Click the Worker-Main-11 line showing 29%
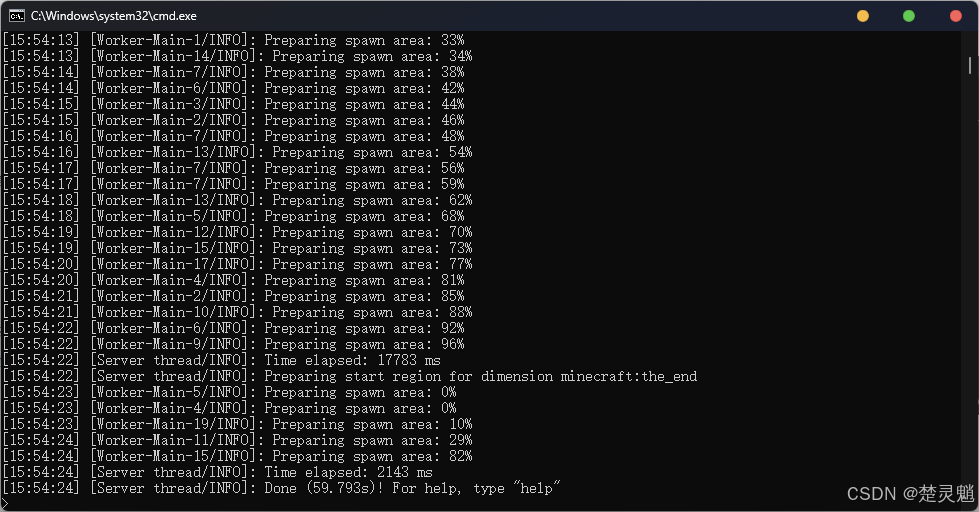This screenshot has width=979, height=512. pos(237,440)
